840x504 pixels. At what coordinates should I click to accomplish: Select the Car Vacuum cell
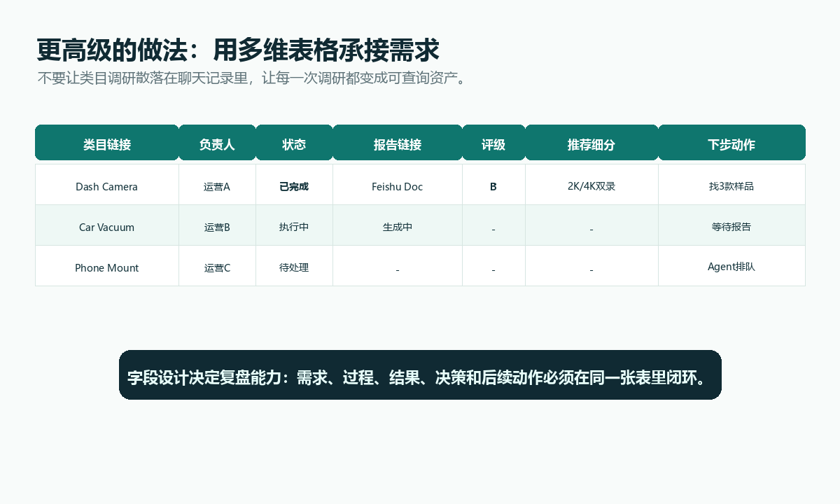click(107, 225)
